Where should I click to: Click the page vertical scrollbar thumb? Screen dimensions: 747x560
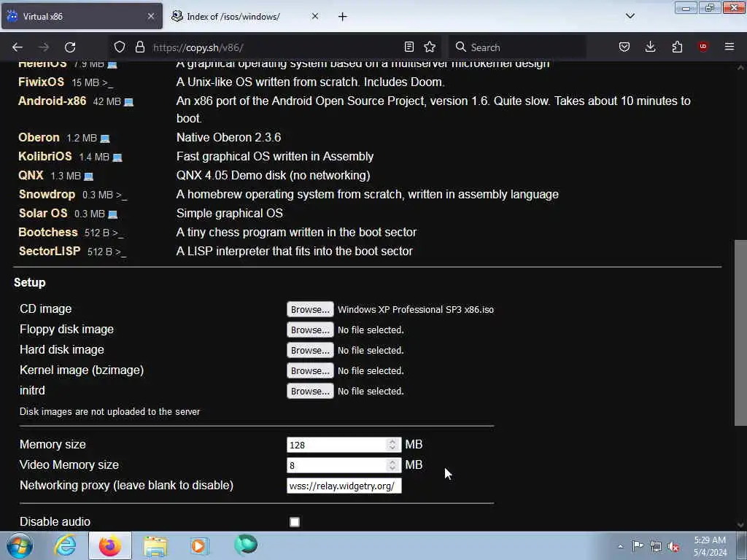click(740, 332)
